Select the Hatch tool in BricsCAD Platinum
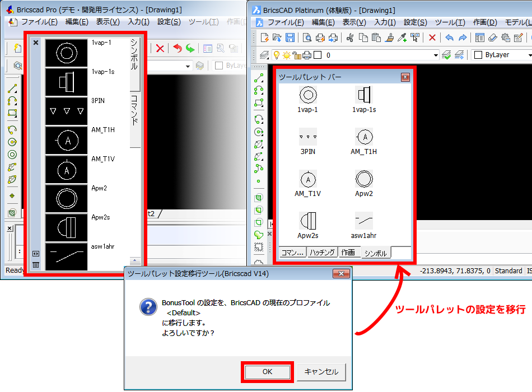 point(259,198)
